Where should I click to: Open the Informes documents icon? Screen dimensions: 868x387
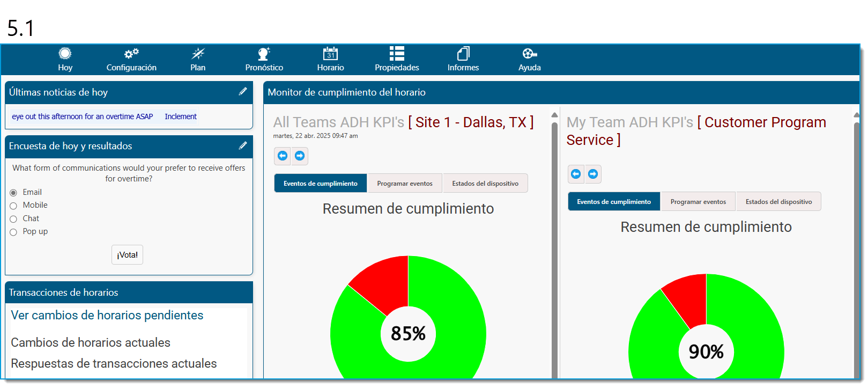(463, 54)
